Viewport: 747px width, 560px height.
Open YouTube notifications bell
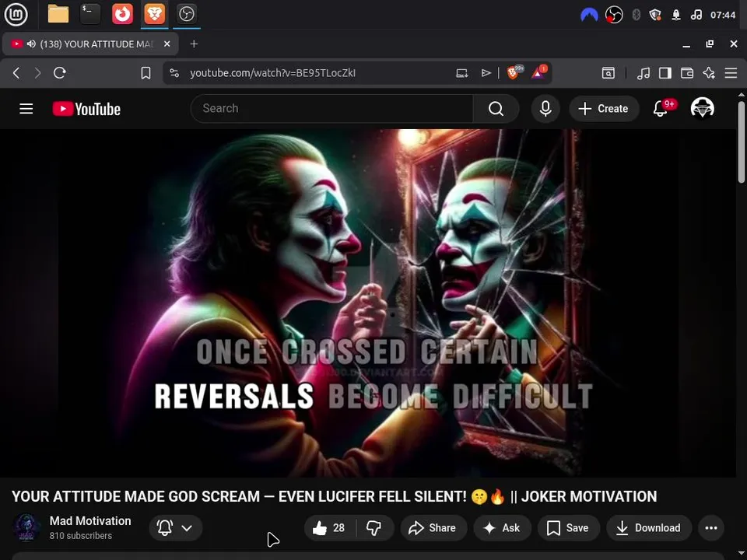(661, 109)
